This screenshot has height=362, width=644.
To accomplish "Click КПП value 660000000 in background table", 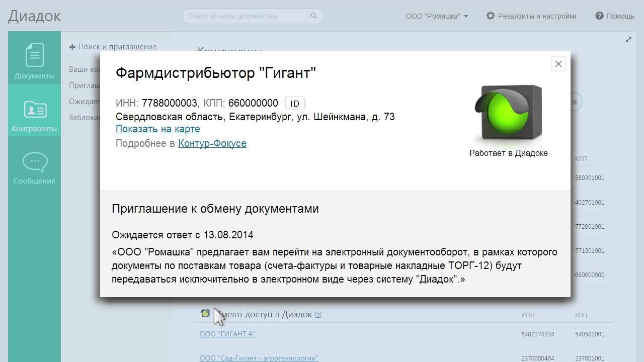I will (x=590, y=275).
